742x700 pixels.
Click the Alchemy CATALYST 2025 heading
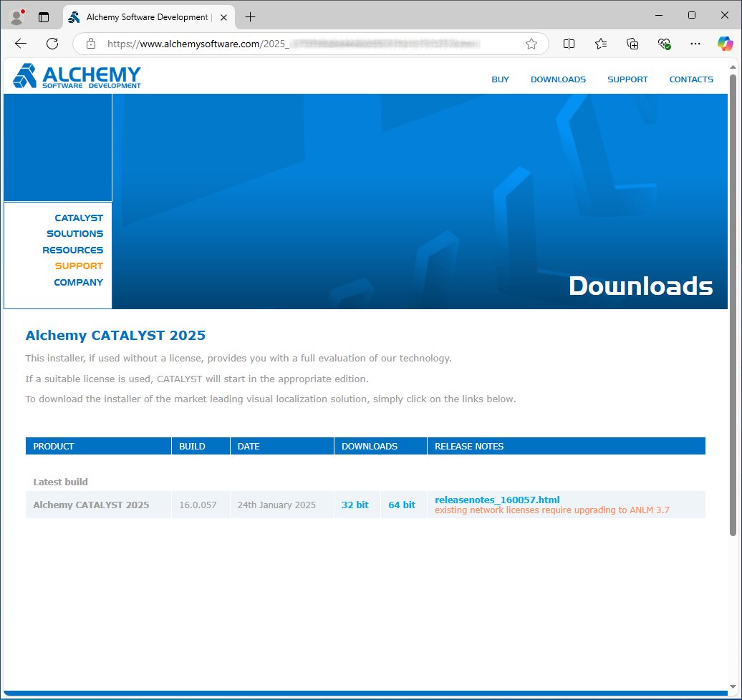click(x=115, y=336)
